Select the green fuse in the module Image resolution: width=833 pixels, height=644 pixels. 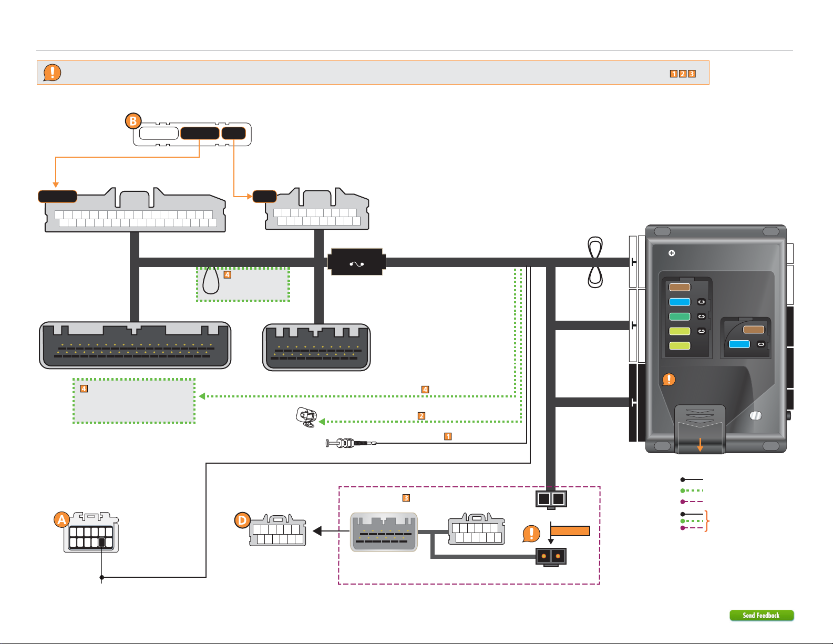pyautogui.click(x=680, y=316)
